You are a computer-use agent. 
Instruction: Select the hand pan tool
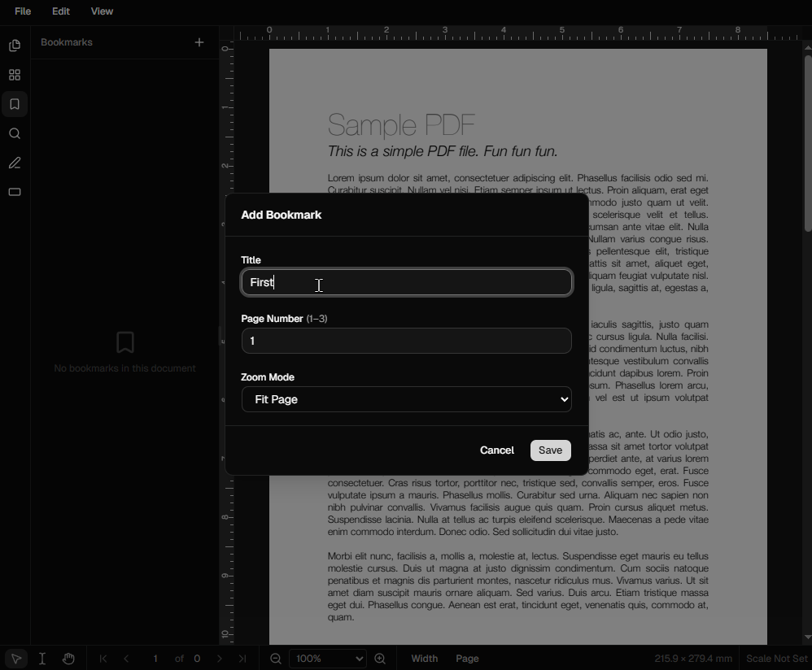69,659
